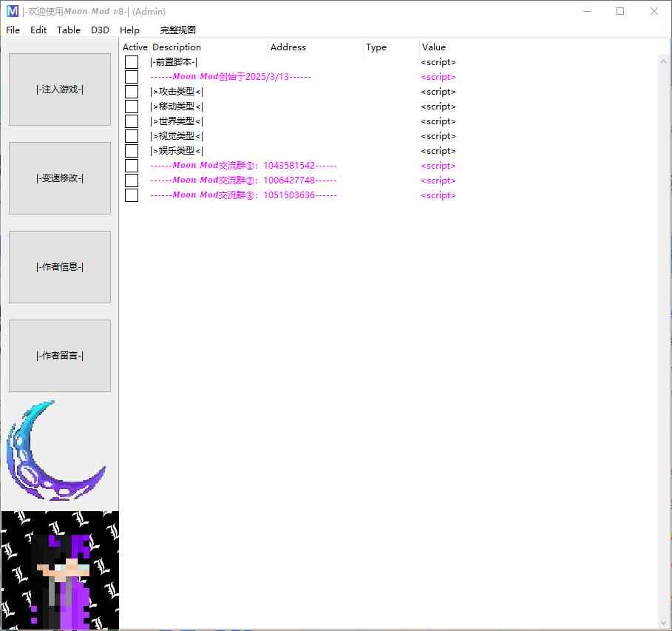Activate the 移动类型 checkbox
Image resolution: width=672 pixels, height=631 pixels.
pyautogui.click(x=132, y=107)
